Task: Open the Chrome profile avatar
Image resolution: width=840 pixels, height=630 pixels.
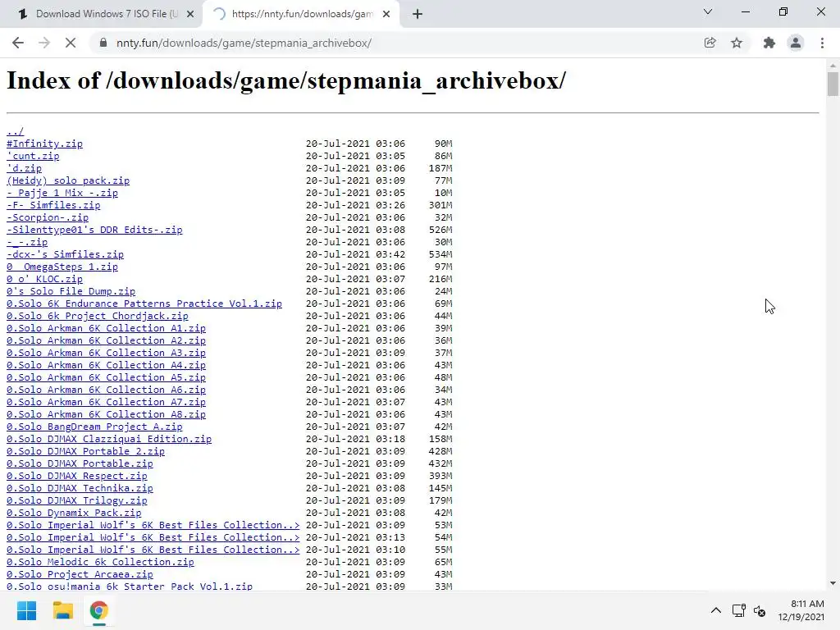Action: 796,43
